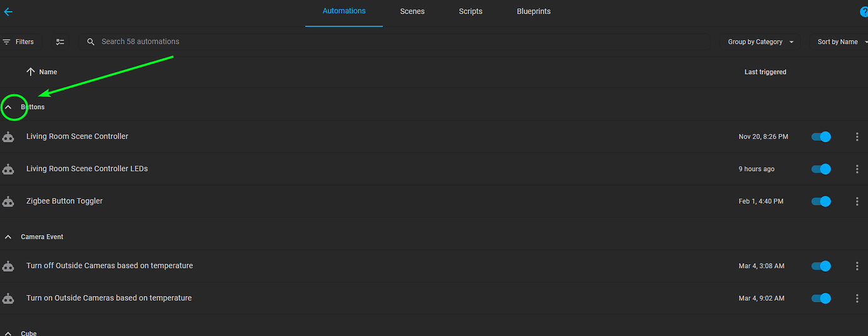This screenshot has width=868, height=336.
Task: Collapse the Camera Event category group
Action: 8,237
